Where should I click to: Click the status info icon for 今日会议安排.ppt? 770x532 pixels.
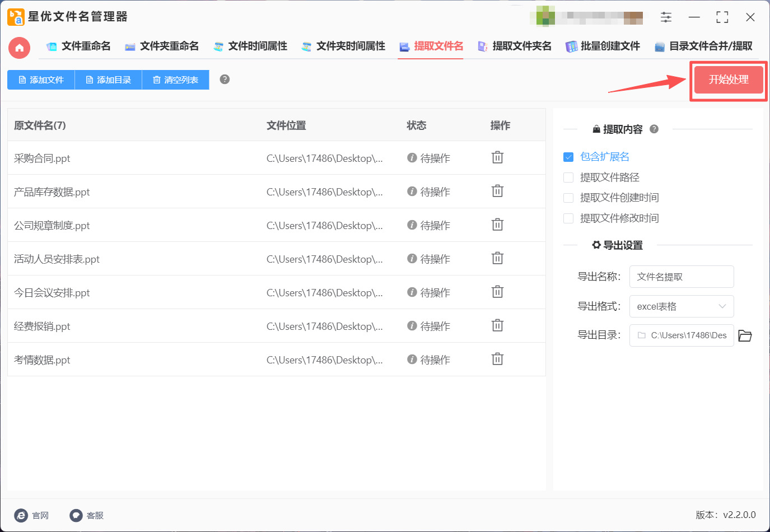(412, 292)
